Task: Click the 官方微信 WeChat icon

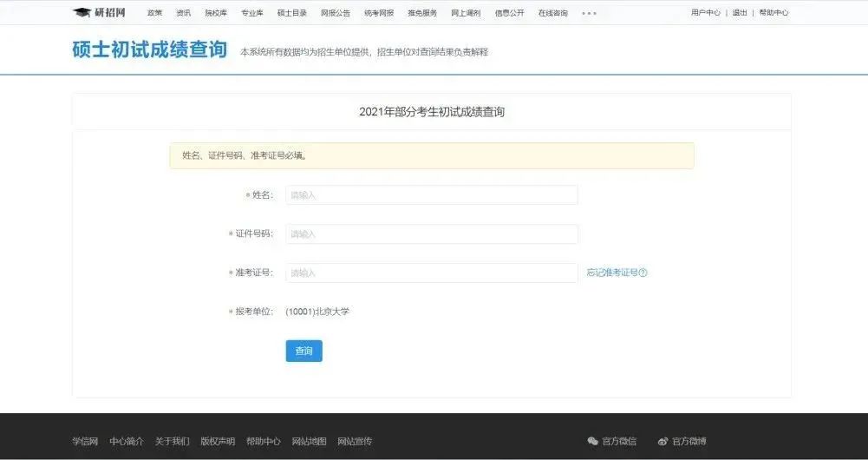Action: (593, 441)
